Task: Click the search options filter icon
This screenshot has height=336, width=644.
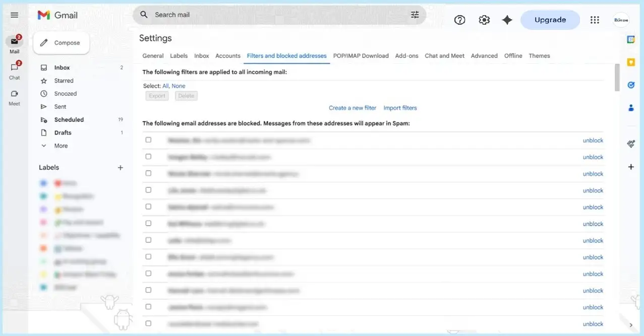Action: pos(415,15)
